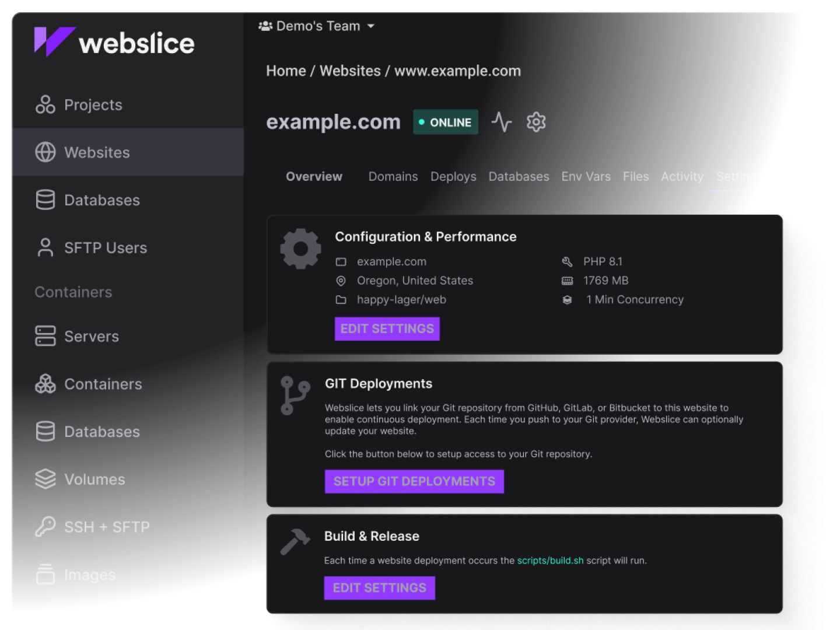Switch to the Domains tab
This screenshot has width=840, height=630.
393,177
